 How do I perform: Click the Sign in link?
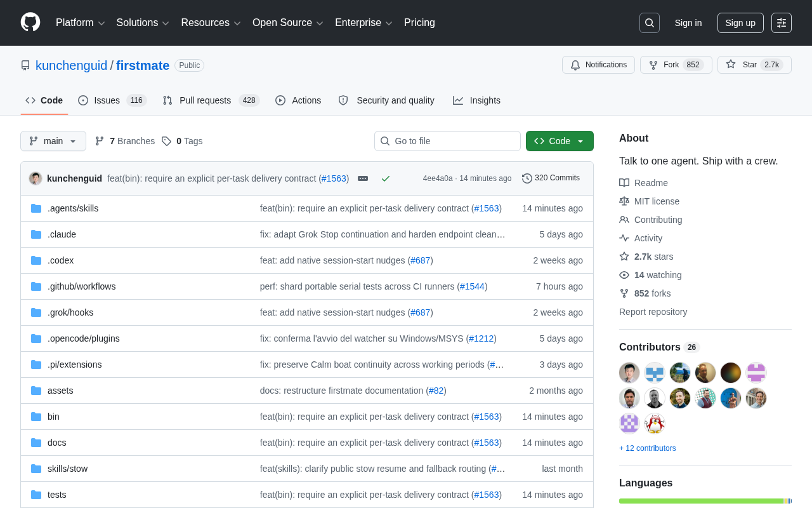[x=688, y=23]
